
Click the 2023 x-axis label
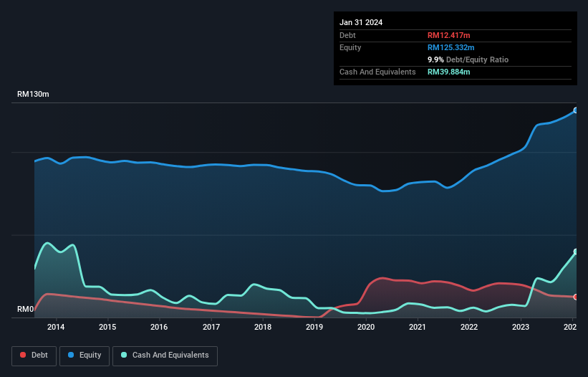[521, 327]
